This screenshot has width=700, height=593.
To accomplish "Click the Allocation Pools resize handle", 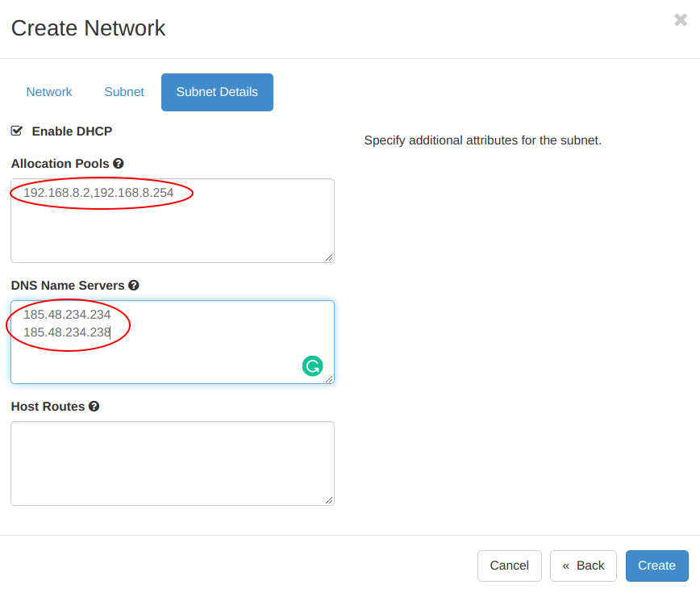I will point(329,257).
